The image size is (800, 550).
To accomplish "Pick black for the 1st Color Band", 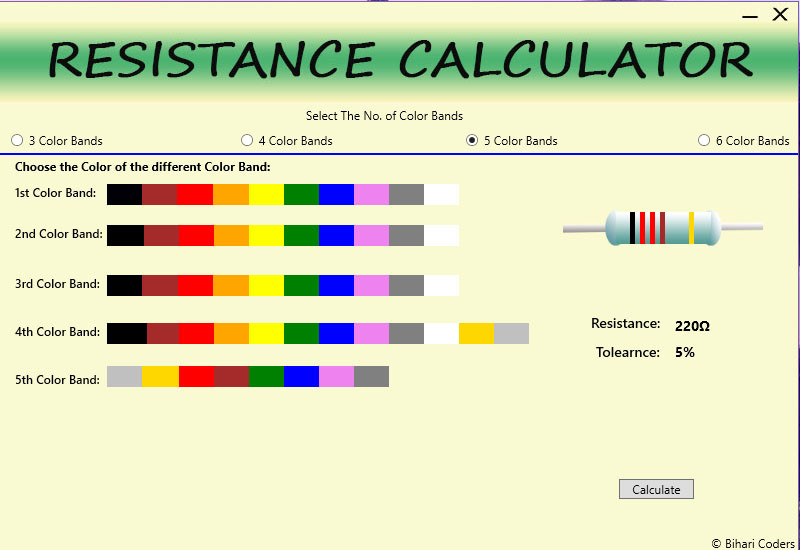I will pyautogui.click(x=124, y=194).
